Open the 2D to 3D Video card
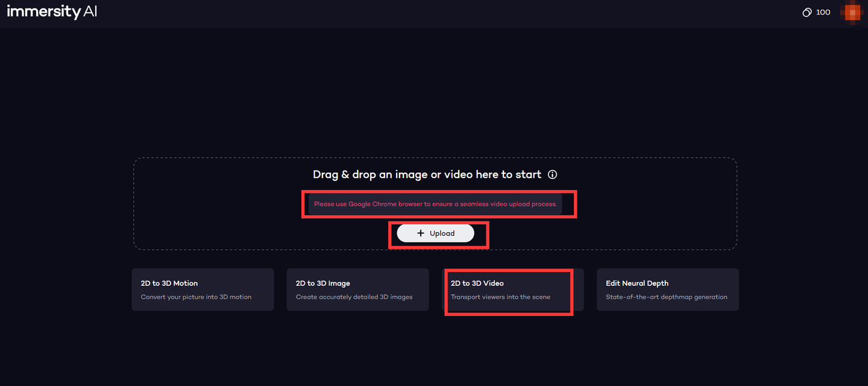 pos(512,289)
